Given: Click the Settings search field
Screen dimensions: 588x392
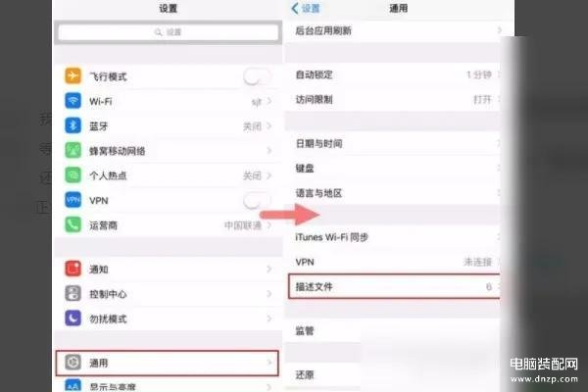Looking at the screenshot, I should click(169, 32).
